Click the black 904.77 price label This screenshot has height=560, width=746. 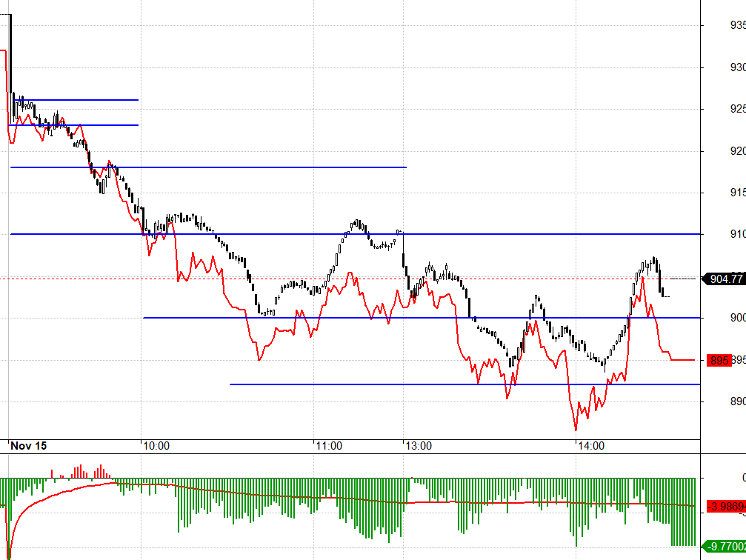pos(724,279)
